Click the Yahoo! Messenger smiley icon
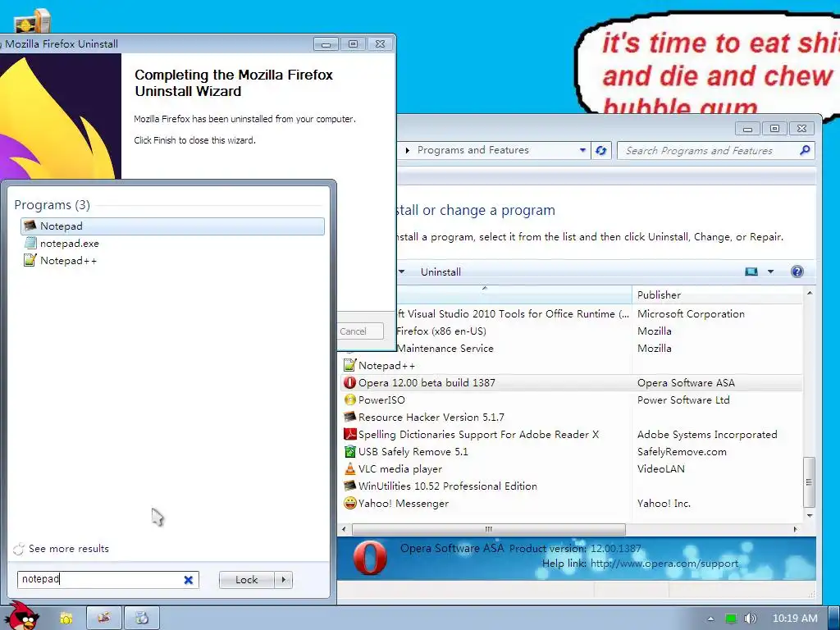Image resolution: width=840 pixels, height=630 pixels. [x=349, y=503]
